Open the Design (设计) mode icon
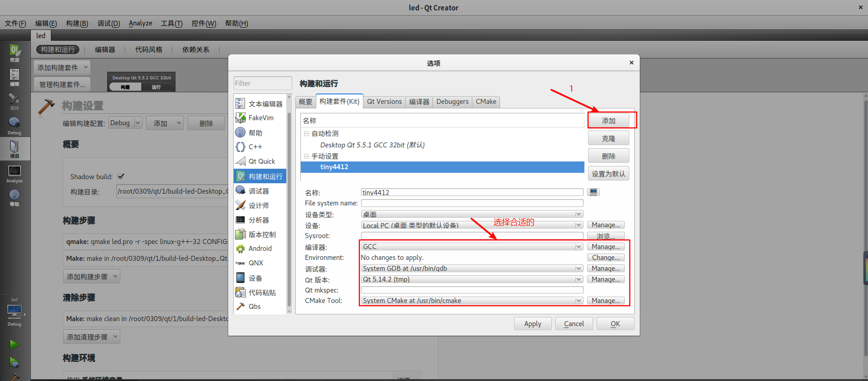The image size is (868, 381). 15,102
